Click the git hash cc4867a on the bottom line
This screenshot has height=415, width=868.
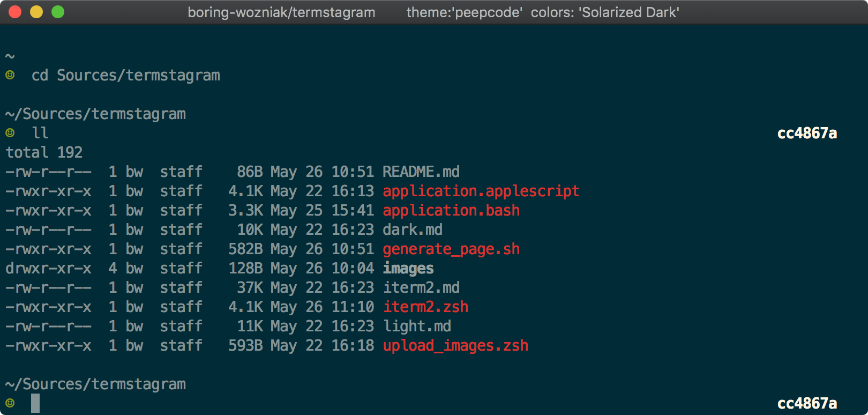807,403
